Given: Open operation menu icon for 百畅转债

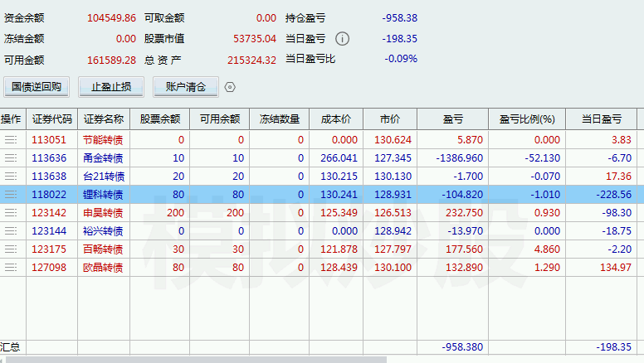Looking at the screenshot, I should [x=11, y=249].
